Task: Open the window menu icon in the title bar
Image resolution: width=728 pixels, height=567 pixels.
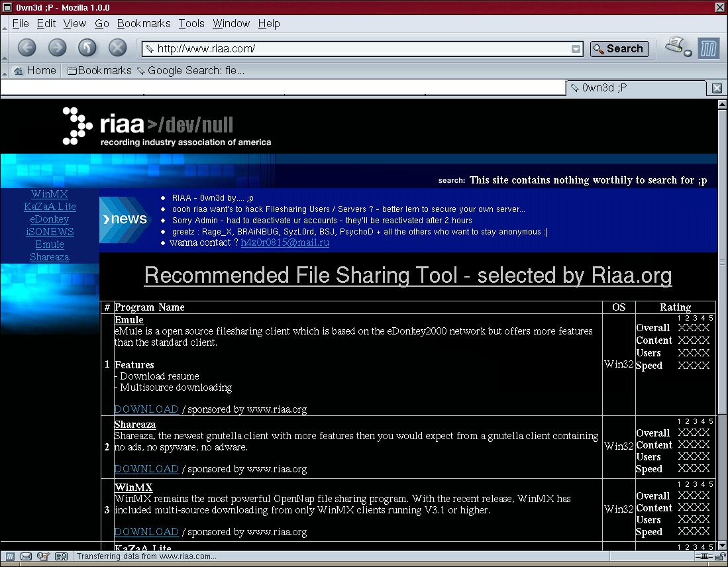Action: pyautogui.click(x=7, y=7)
